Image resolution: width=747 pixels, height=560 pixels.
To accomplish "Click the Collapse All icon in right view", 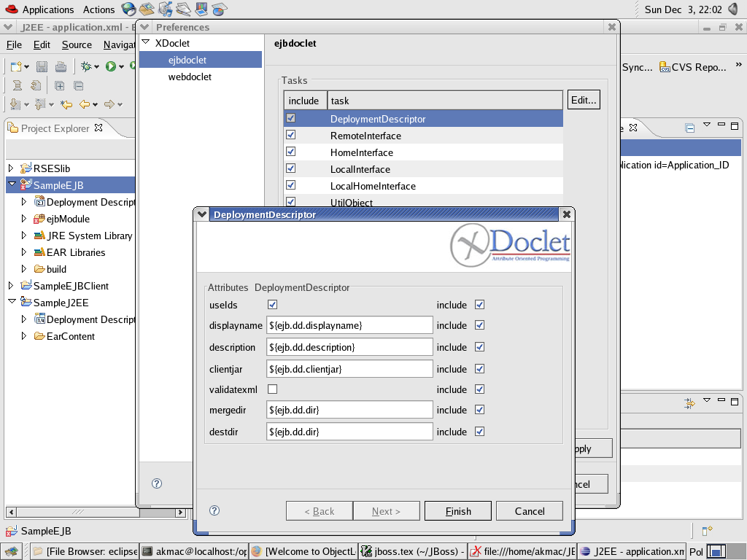I will [689, 128].
